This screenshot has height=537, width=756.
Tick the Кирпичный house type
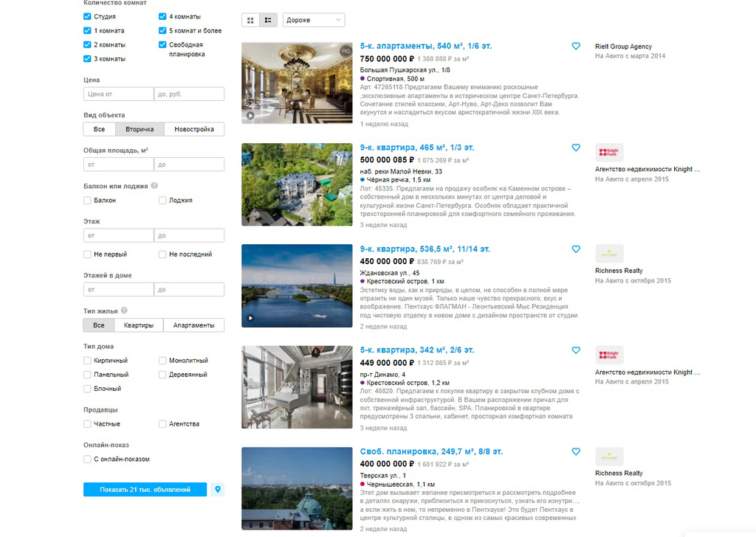[87, 360]
